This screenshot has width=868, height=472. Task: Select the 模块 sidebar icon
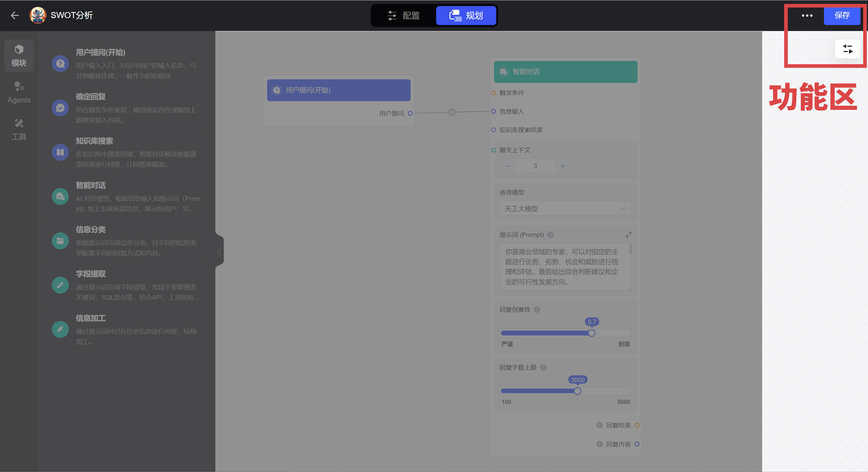point(19,55)
